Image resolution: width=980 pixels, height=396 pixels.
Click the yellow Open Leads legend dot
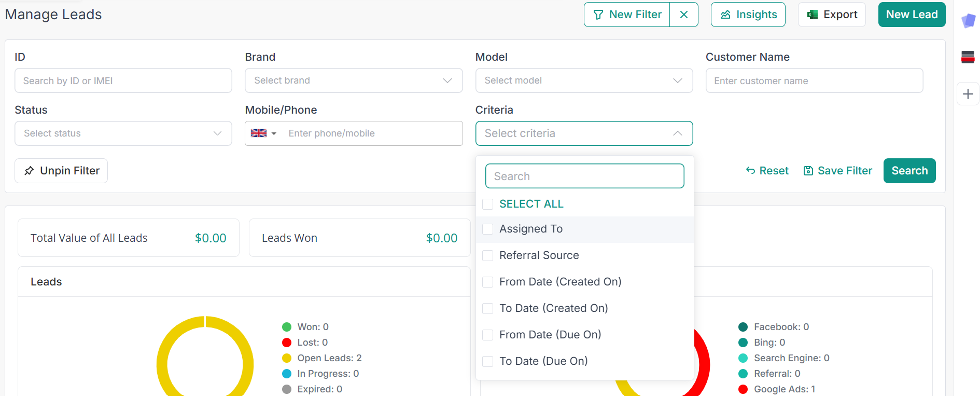point(287,358)
